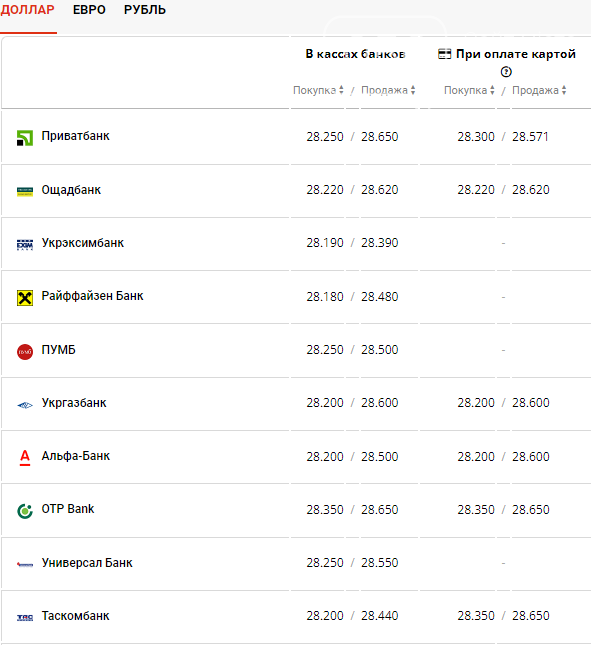
Task: Switch to the ЕВРО tab
Action: 89,9
